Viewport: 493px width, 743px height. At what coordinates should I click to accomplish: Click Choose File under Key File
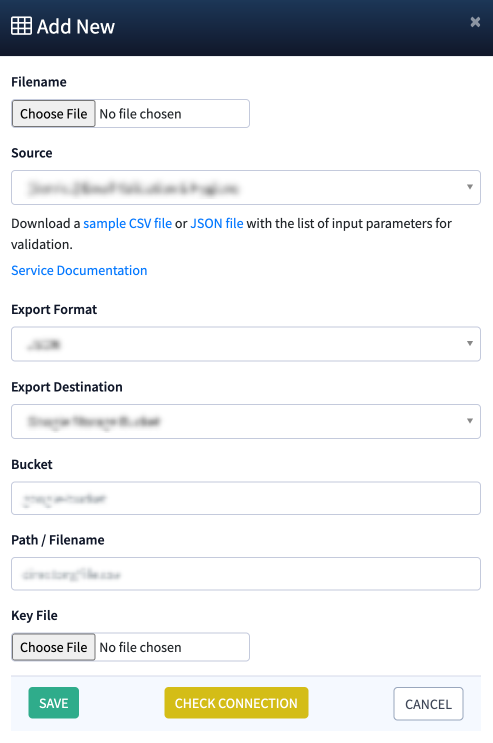[54, 647]
